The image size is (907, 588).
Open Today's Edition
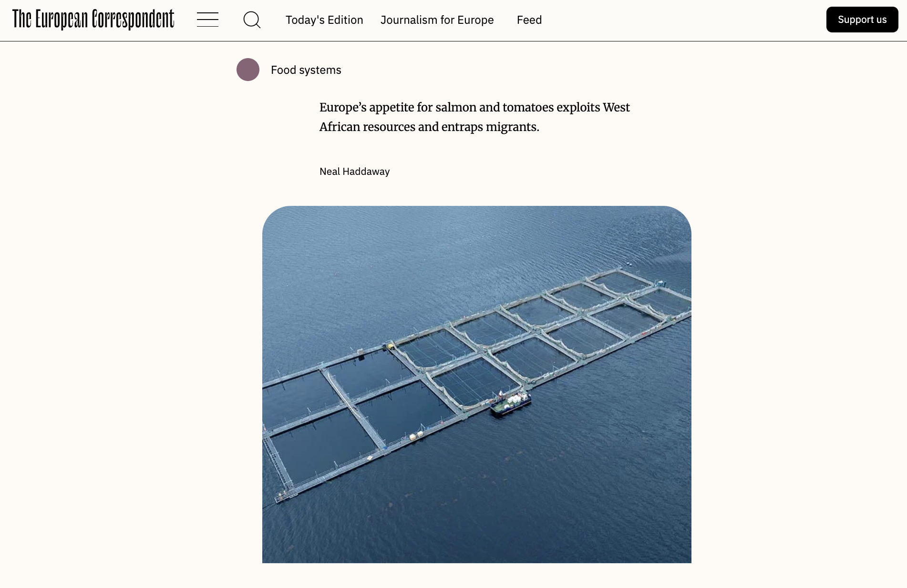tap(324, 20)
